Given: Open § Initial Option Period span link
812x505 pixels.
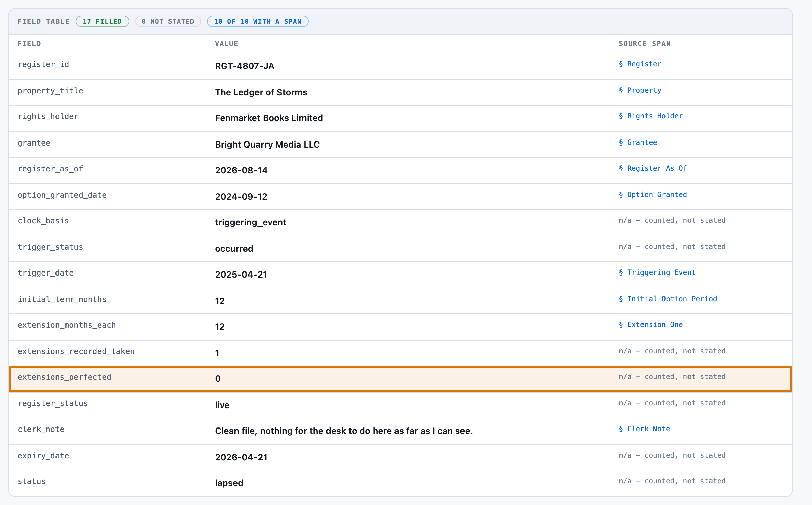Looking at the screenshot, I should tap(668, 299).
